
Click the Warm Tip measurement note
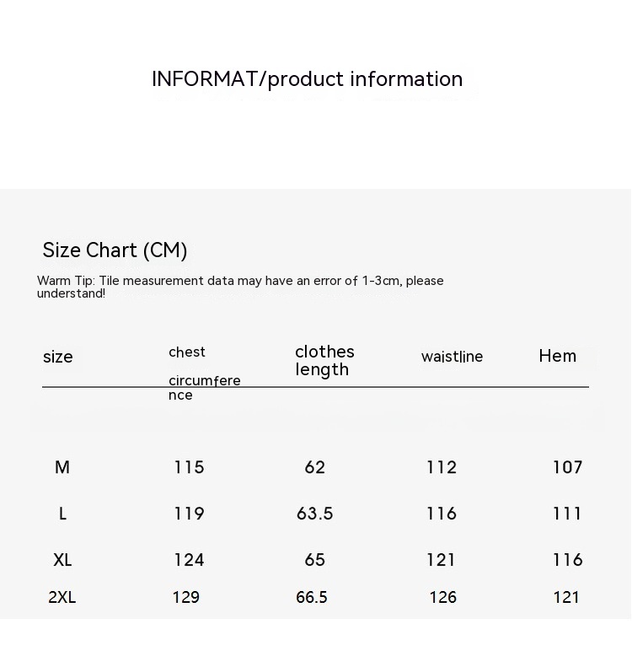[x=239, y=287]
